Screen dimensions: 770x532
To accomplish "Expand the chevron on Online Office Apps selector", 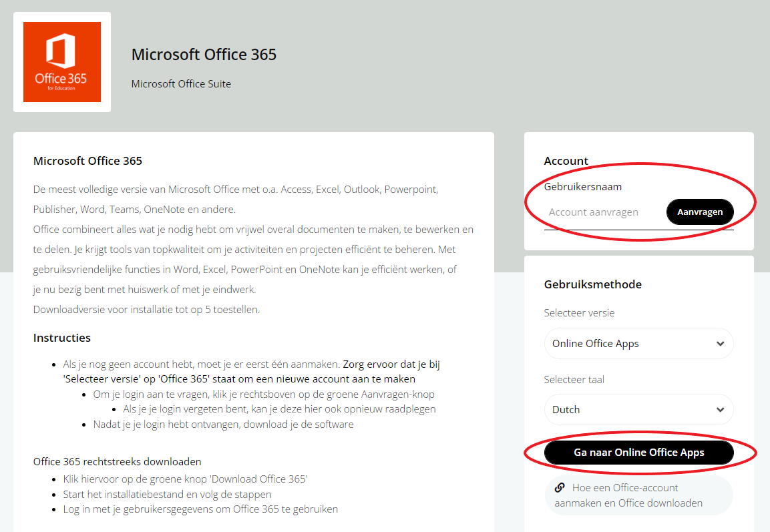I will (720, 344).
